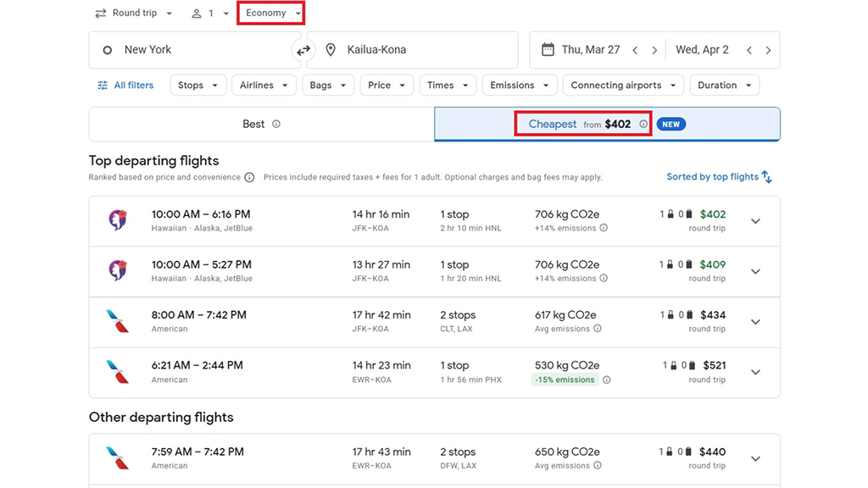
Task: Open All filters
Action: tap(126, 86)
